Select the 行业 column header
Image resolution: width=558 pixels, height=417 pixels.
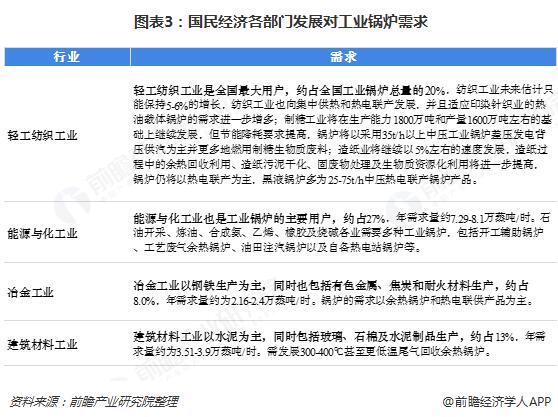coord(67,57)
